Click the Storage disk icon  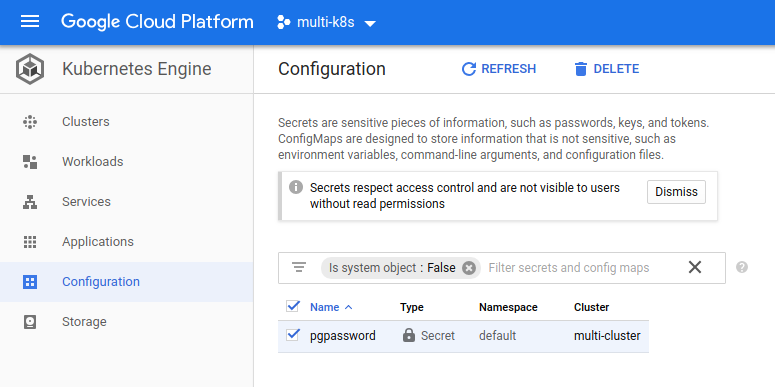[30, 322]
